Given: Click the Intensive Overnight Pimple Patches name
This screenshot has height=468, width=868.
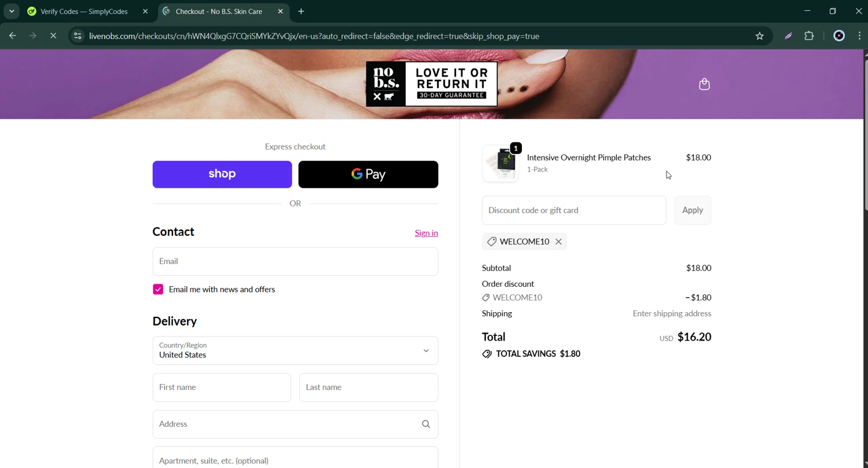Looking at the screenshot, I should (x=589, y=158).
